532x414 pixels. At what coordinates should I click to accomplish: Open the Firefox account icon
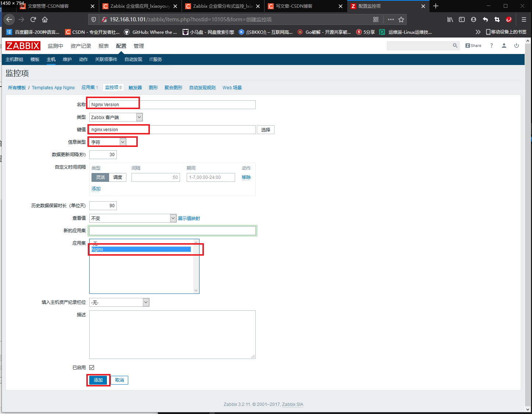(474, 19)
